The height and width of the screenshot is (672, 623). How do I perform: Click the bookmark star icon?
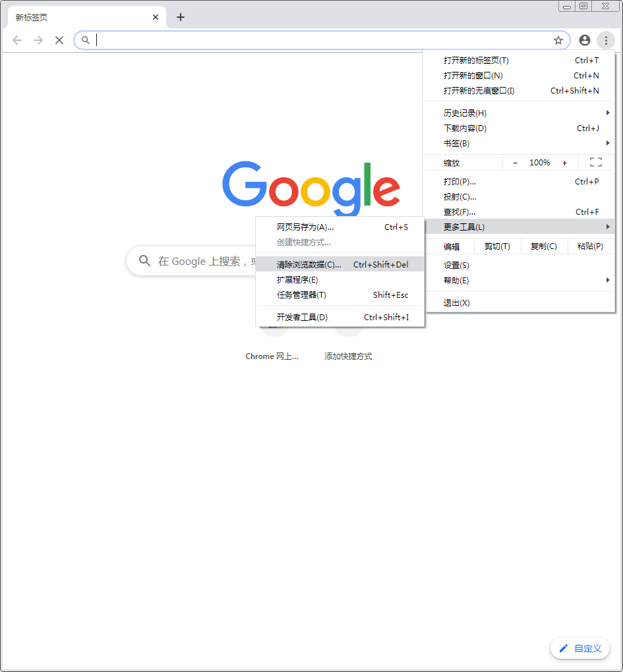558,40
